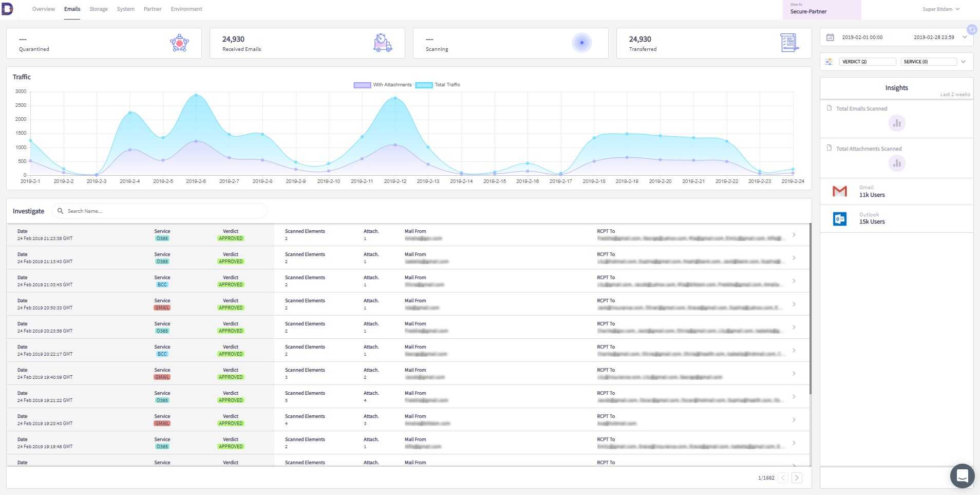Click the Quarantined virus icon
This screenshot has height=495, width=980.
[179, 43]
